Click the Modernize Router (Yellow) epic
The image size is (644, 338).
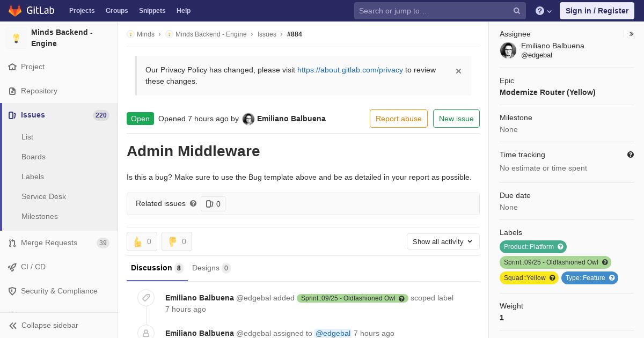coord(547,92)
